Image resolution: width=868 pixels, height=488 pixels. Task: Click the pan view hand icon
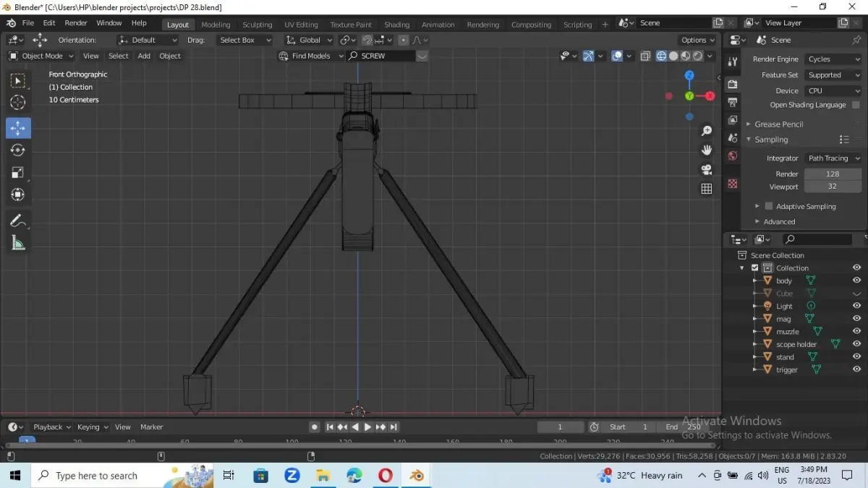coord(707,150)
